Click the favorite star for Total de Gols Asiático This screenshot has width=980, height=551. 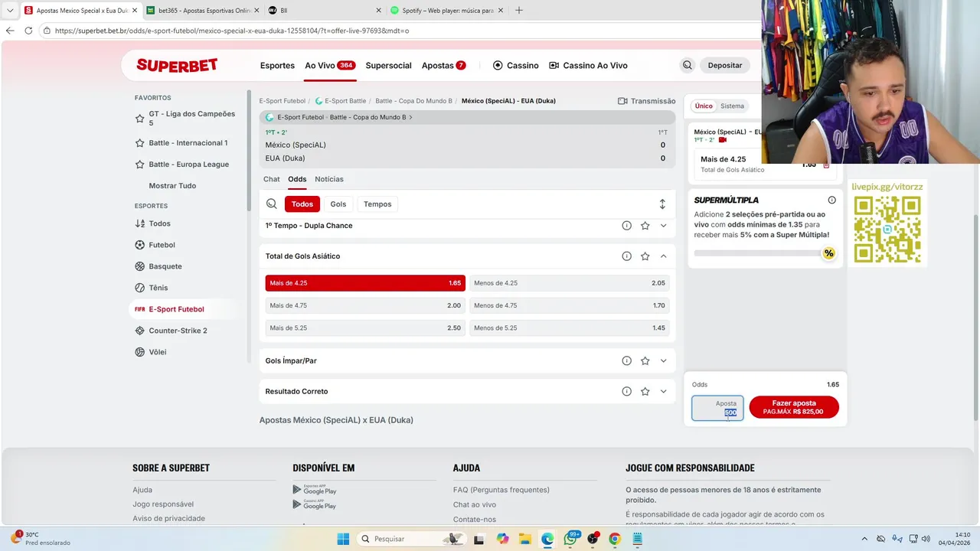[x=645, y=256]
